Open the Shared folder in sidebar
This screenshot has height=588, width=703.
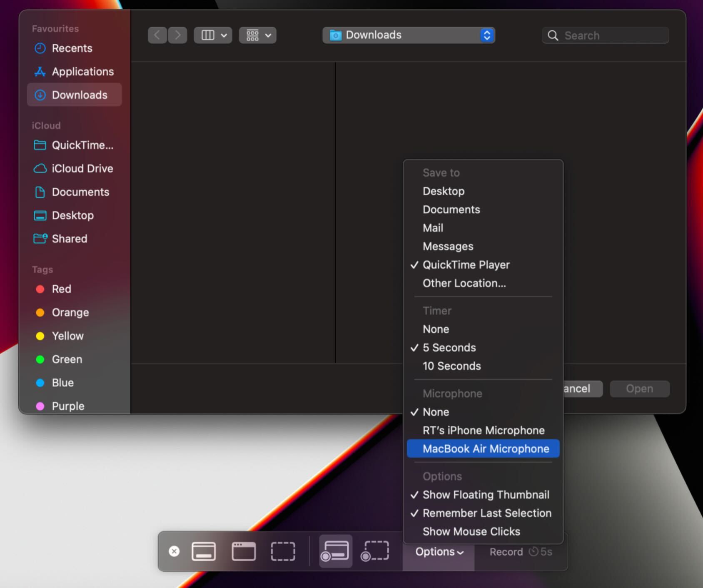(x=75, y=239)
